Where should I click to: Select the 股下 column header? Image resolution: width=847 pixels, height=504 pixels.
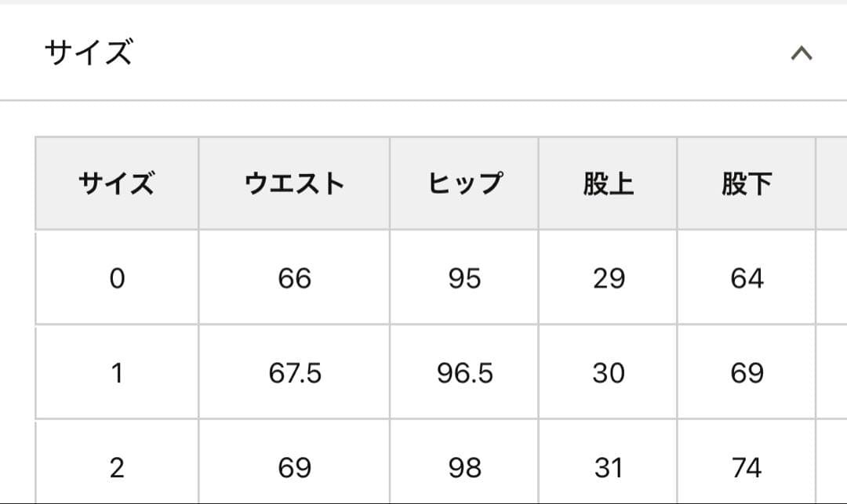coord(746,184)
